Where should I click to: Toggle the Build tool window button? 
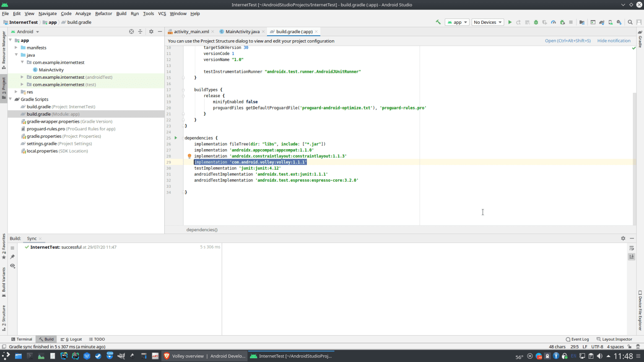click(46, 339)
